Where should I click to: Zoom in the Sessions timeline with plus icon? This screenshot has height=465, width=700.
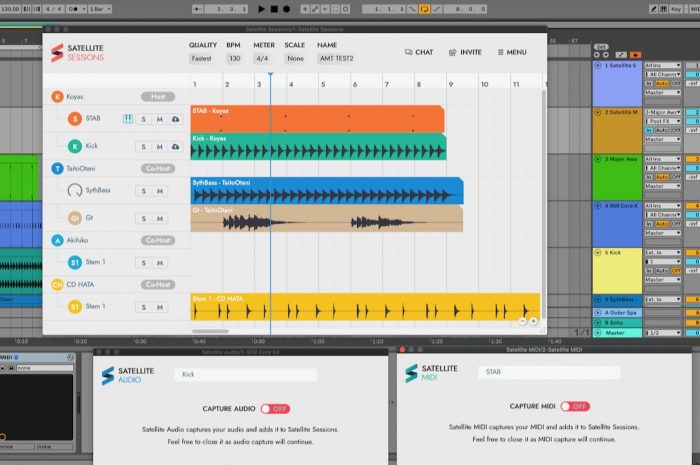point(533,321)
